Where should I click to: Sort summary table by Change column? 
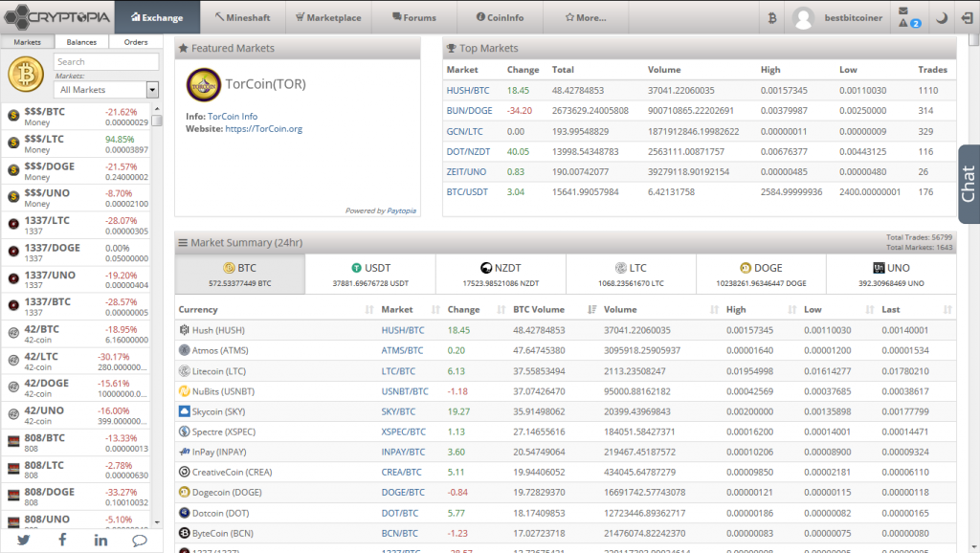coord(476,309)
